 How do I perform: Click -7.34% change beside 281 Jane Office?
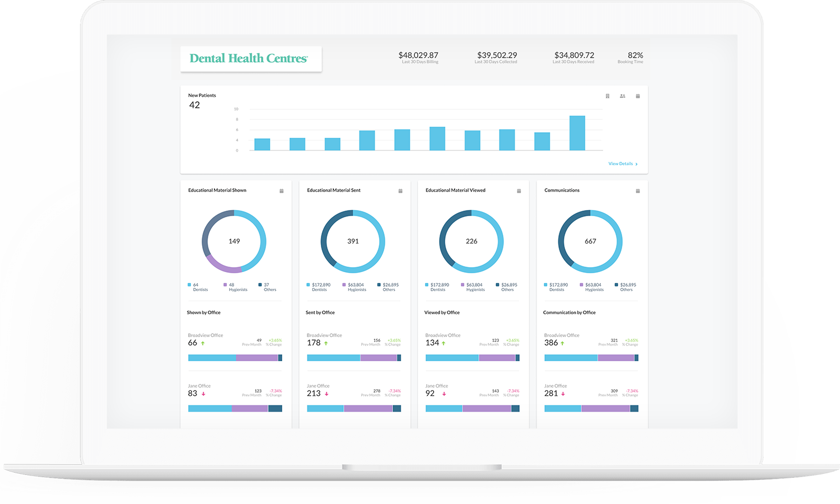(632, 391)
